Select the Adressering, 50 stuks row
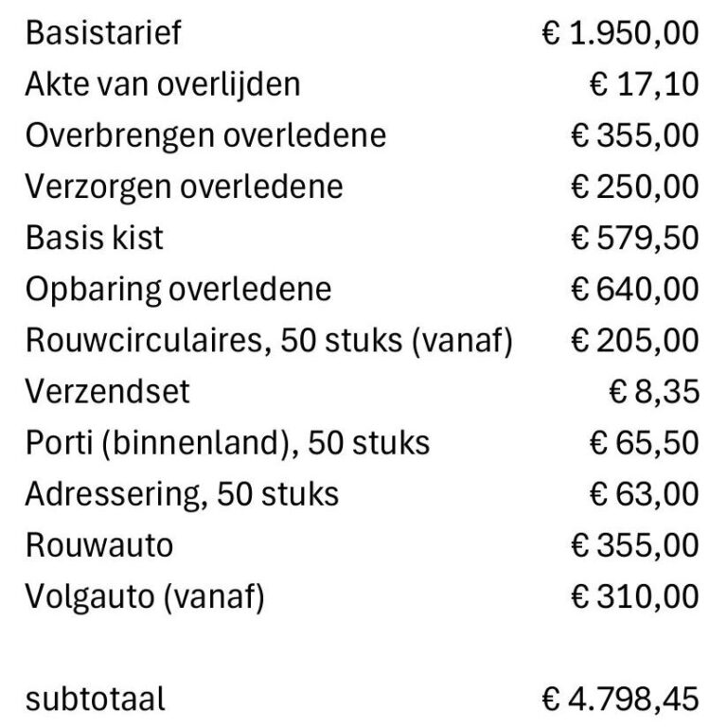The width and height of the screenshot is (727, 728). pos(182,494)
